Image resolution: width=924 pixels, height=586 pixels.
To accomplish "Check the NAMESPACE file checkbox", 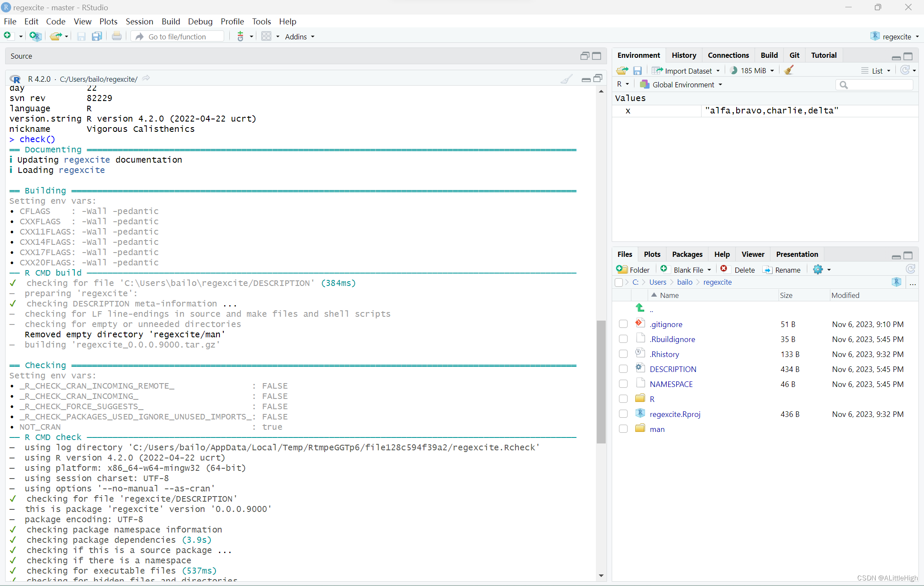I will [x=623, y=384].
